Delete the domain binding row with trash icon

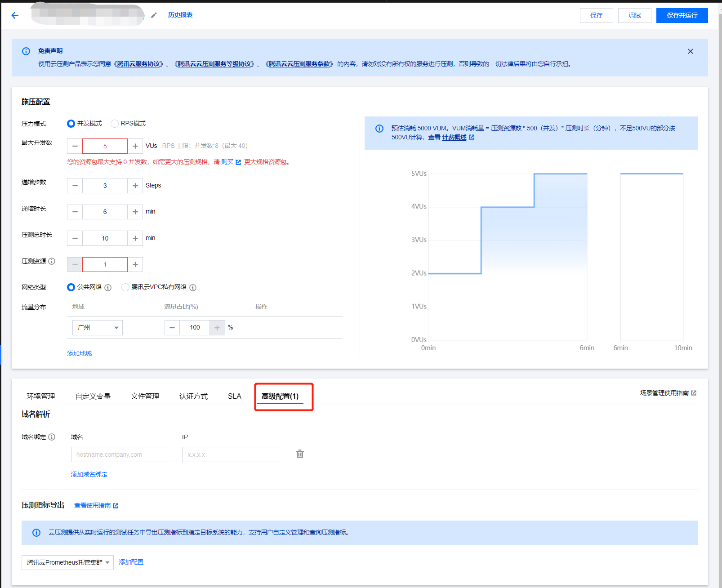pyautogui.click(x=300, y=454)
